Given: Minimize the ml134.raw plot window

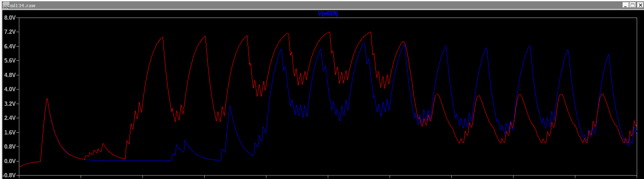Looking at the screenshot, I should (x=625, y=5).
